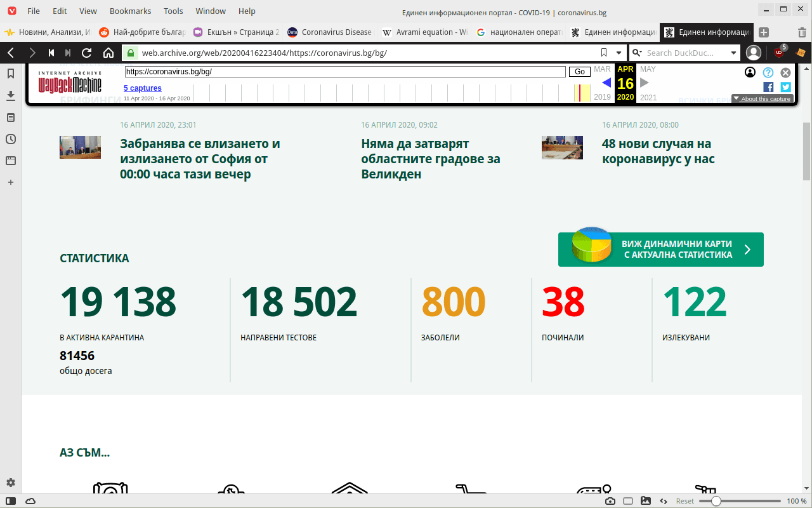The height and width of the screenshot is (508, 812).
Task: Expand About this capture
Action: 763,98
